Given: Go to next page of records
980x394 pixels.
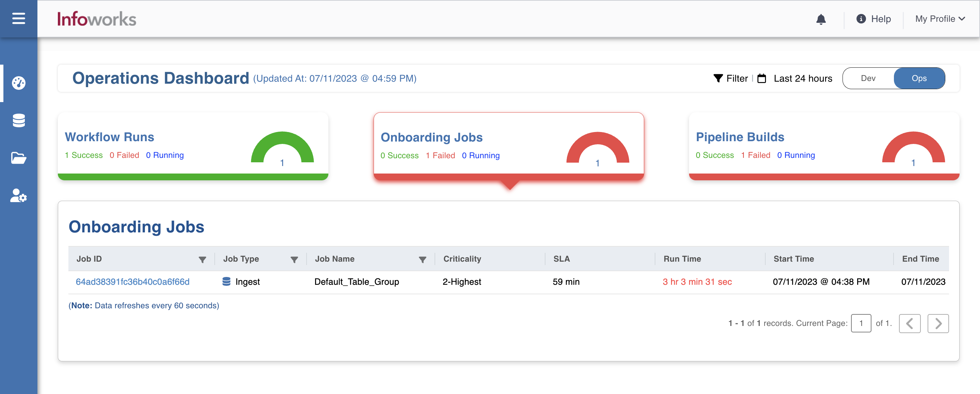Looking at the screenshot, I should 938,323.
